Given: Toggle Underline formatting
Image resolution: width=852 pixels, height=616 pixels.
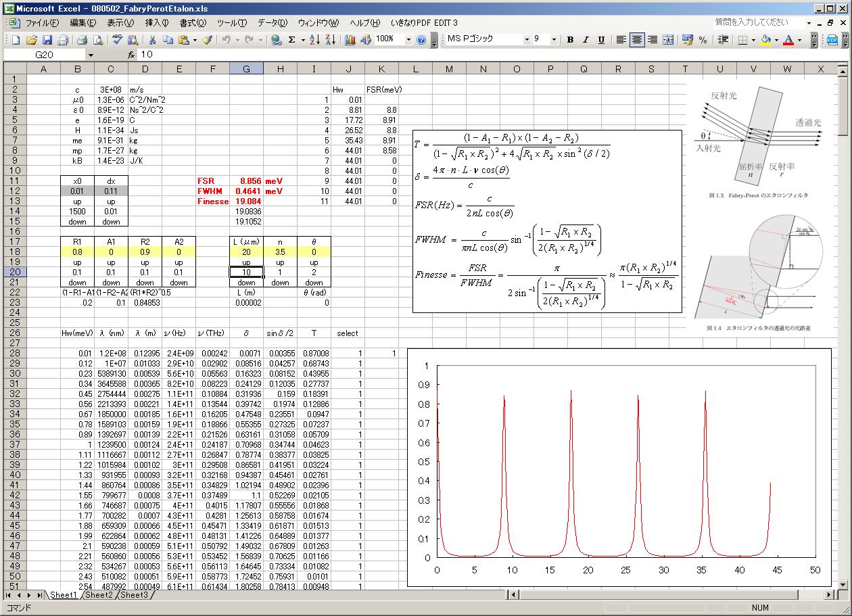Looking at the screenshot, I should (x=601, y=40).
